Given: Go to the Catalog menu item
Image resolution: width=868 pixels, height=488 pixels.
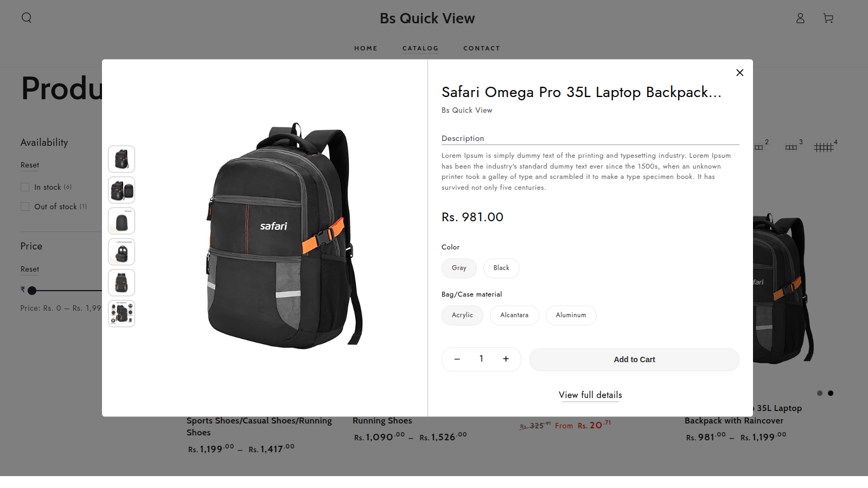Looking at the screenshot, I should point(420,48).
